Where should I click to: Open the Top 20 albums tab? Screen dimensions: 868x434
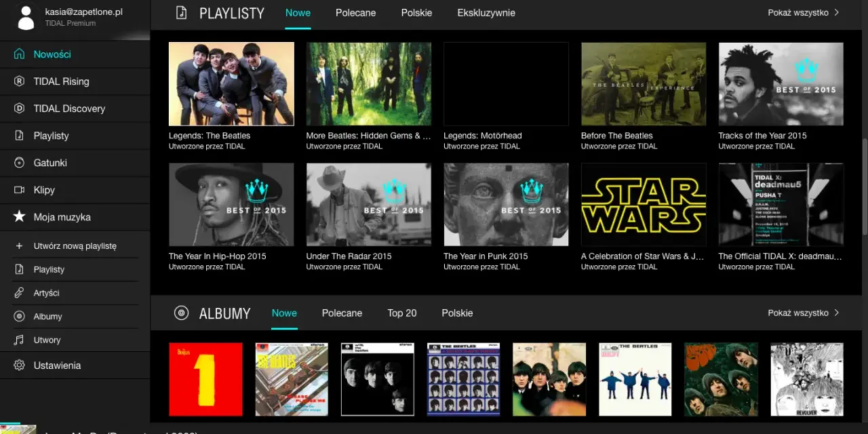[402, 313]
